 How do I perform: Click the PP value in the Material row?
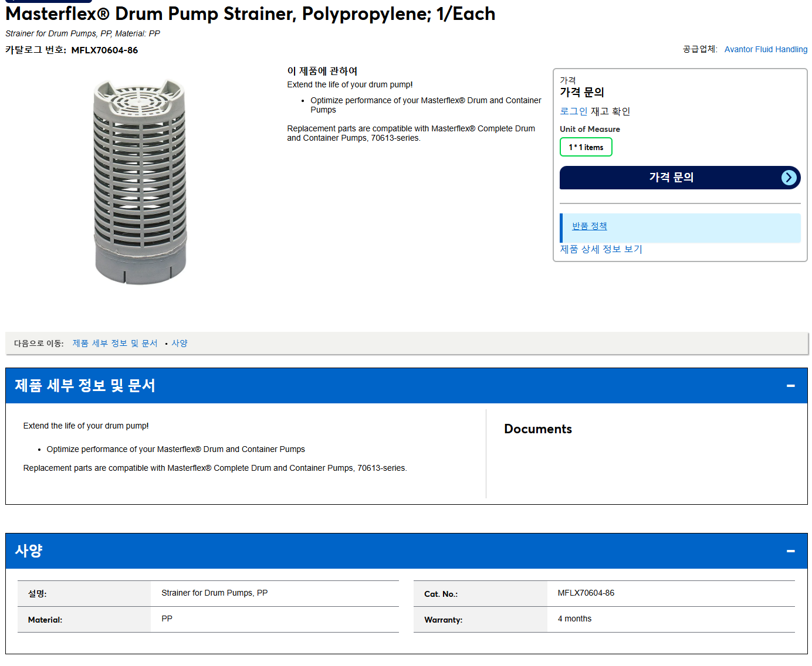[x=167, y=619]
